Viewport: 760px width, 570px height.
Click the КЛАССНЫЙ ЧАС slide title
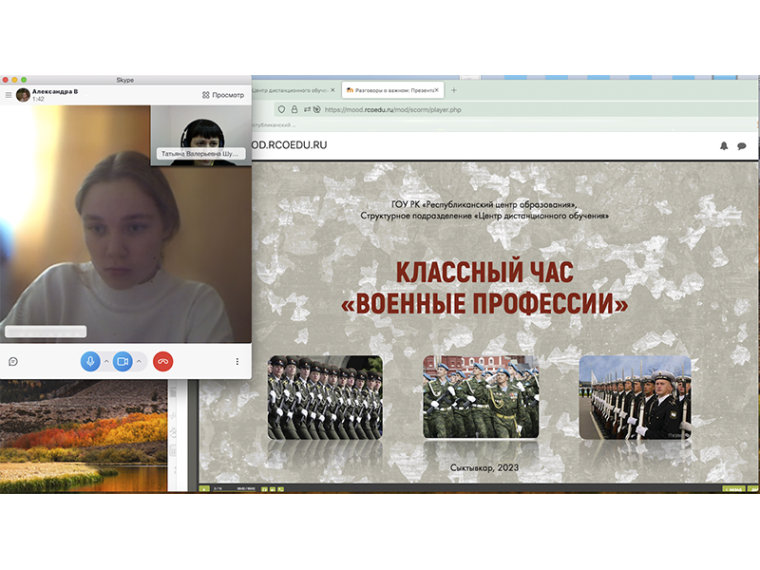click(485, 272)
